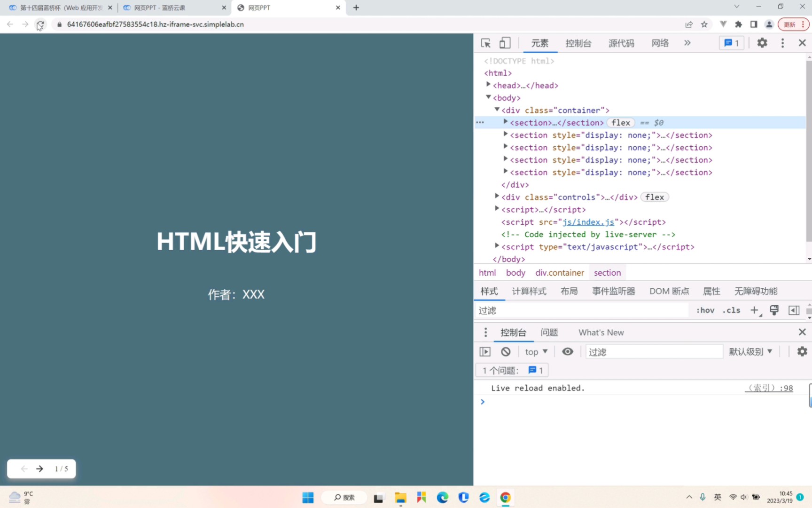
Task: Open the 无障碍功能 pane tab
Action: coord(756,291)
